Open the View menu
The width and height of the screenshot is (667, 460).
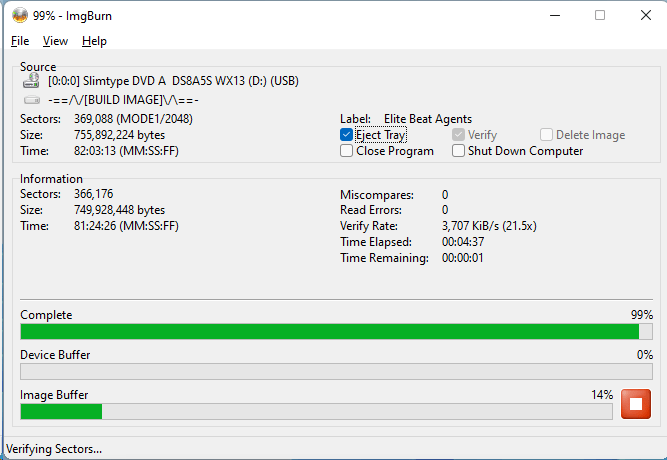point(55,41)
